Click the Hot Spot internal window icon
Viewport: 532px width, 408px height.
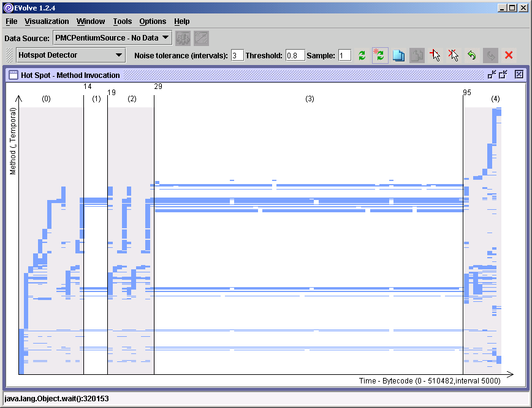[x=13, y=75]
